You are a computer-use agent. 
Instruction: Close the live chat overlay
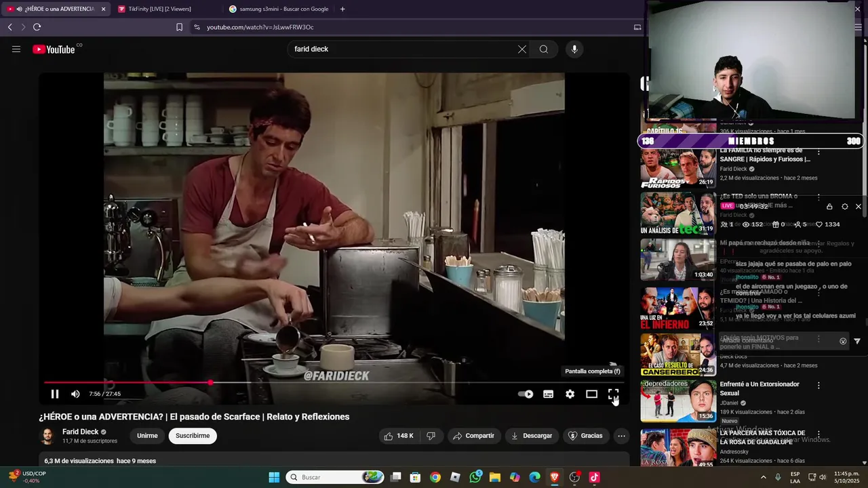coord(859,207)
